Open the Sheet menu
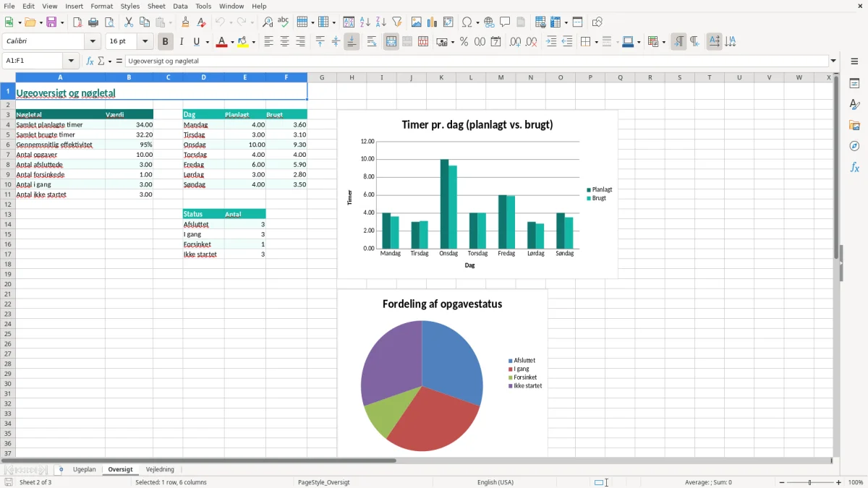 (157, 6)
